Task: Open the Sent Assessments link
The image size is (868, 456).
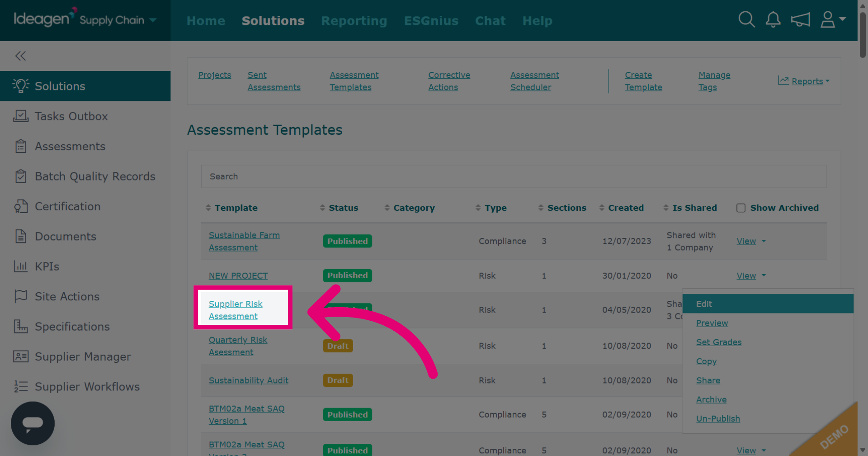Action: click(x=274, y=81)
